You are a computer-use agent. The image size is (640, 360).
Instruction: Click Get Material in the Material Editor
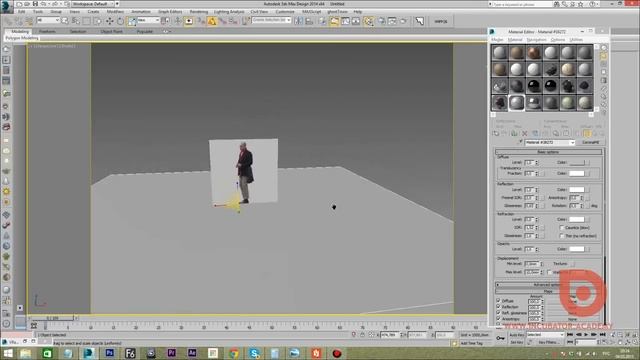(496, 133)
